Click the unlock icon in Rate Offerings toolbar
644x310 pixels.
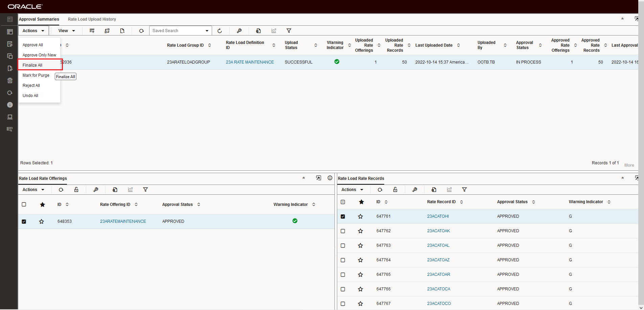point(76,190)
